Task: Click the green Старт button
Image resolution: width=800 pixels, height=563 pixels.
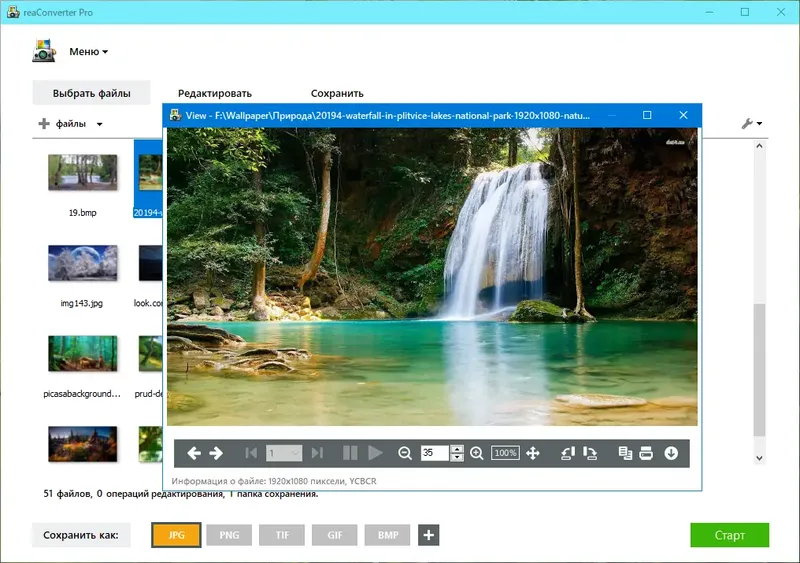Action: tap(730, 535)
